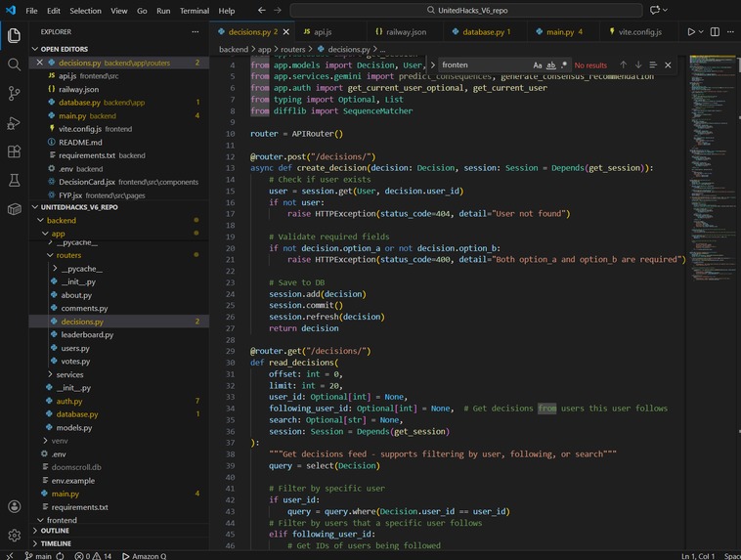Open Extensions view in activity bar
The width and height of the screenshot is (741, 560).
(15, 151)
